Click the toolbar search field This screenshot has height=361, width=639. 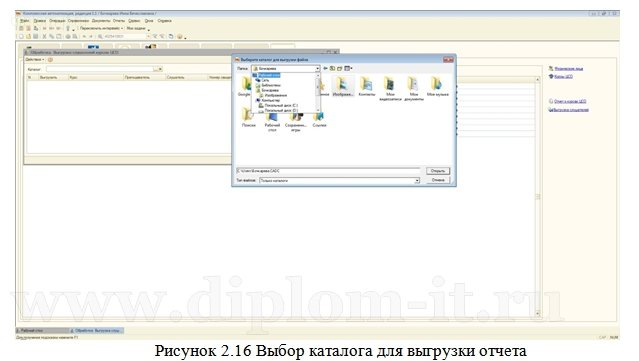click(x=126, y=37)
